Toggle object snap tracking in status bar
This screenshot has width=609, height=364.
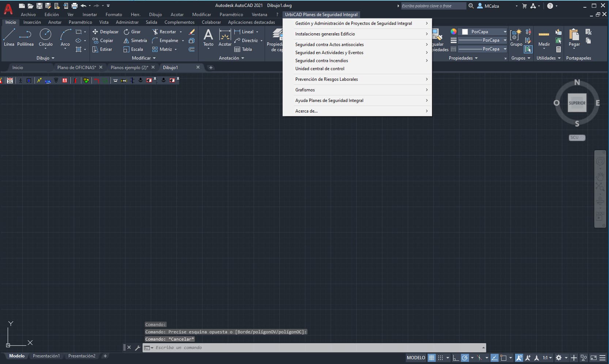tap(495, 358)
